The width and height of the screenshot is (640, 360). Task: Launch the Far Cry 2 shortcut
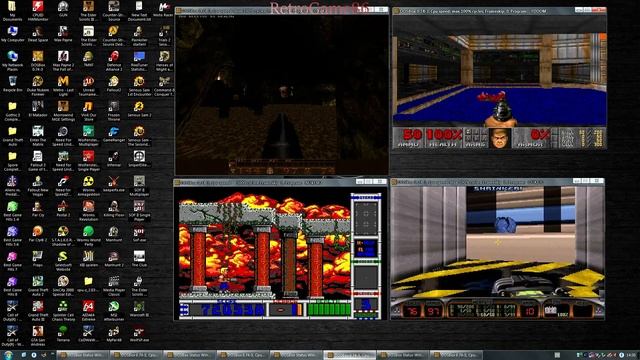[x=38, y=234]
